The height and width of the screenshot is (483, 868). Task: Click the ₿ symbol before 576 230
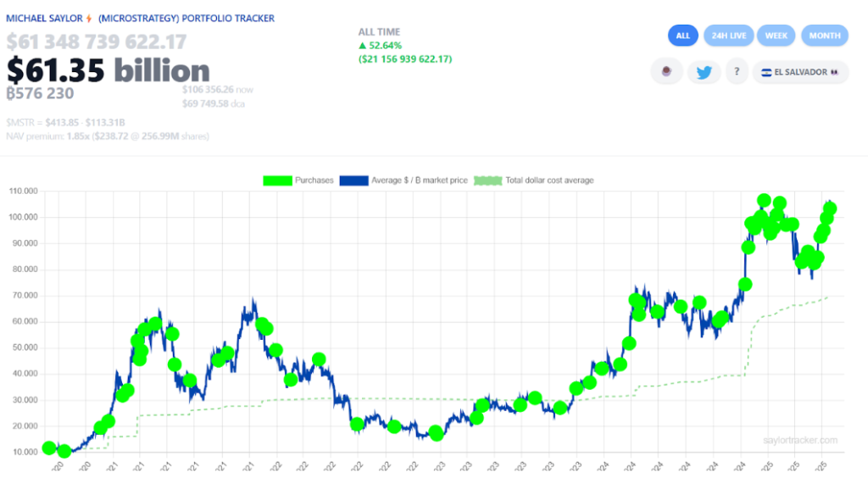(x=11, y=94)
